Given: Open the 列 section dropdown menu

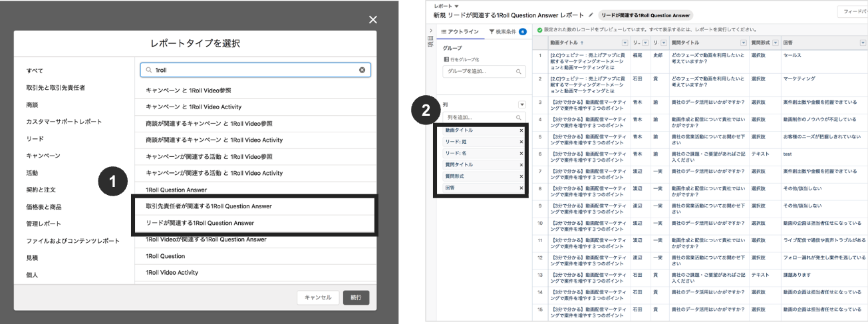Looking at the screenshot, I should coord(521,104).
